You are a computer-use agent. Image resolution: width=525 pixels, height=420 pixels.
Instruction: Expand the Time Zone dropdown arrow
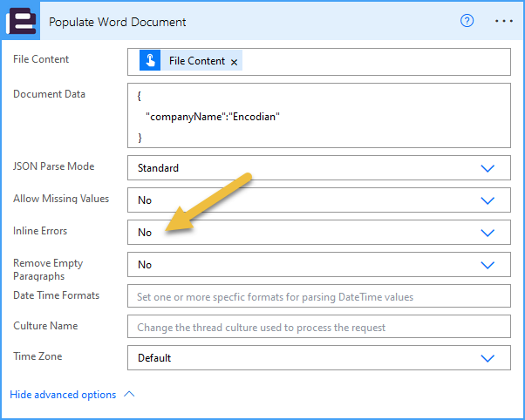pyautogui.click(x=487, y=358)
